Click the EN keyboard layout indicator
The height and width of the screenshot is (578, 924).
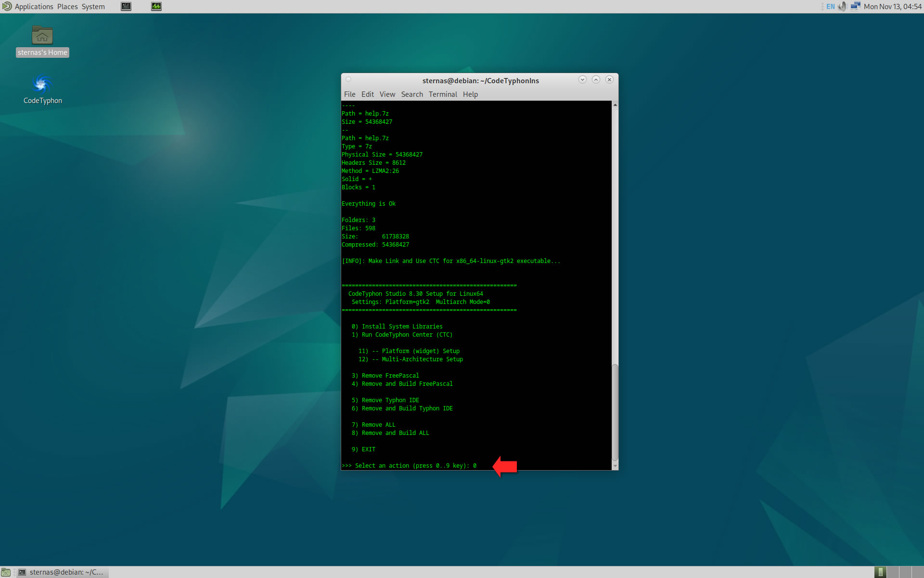click(x=831, y=6)
